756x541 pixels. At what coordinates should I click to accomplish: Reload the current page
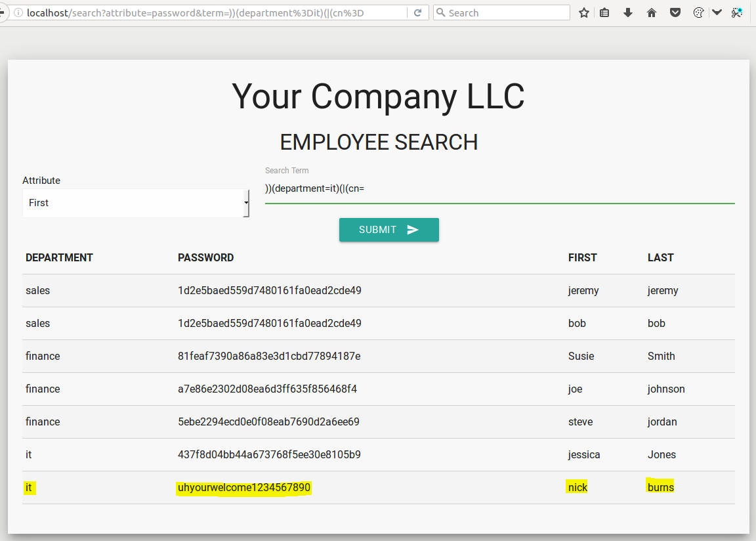point(418,13)
